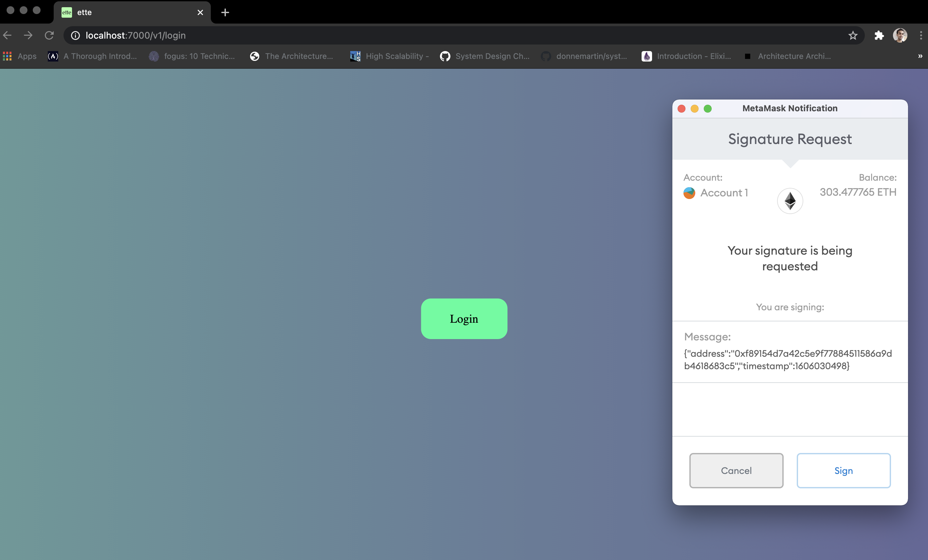Click the signing message JSON text
The height and width of the screenshot is (560, 928).
click(x=787, y=360)
